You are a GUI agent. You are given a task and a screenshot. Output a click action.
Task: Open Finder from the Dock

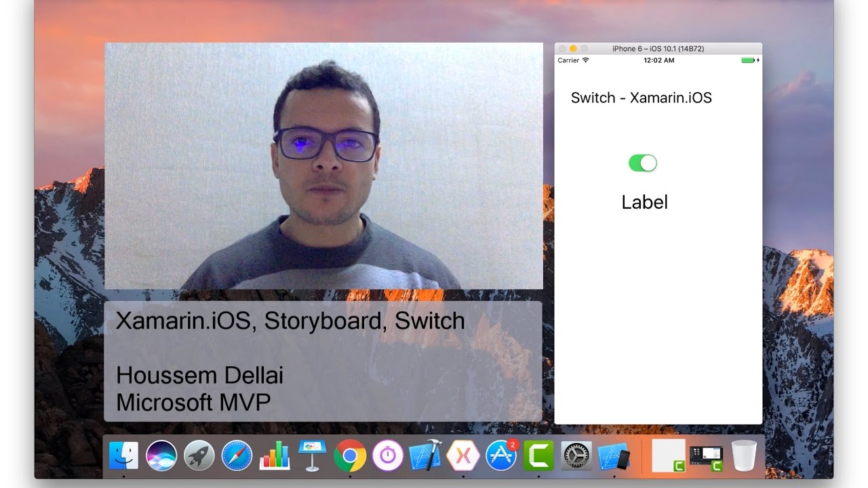pyautogui.click(x=123, y=455)
